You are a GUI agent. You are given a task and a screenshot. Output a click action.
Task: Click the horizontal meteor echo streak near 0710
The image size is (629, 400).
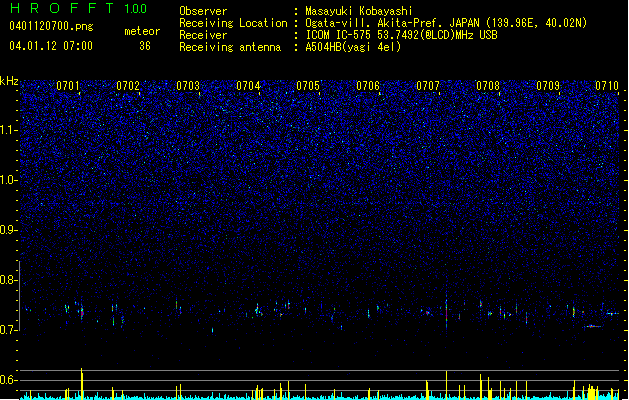592,326
